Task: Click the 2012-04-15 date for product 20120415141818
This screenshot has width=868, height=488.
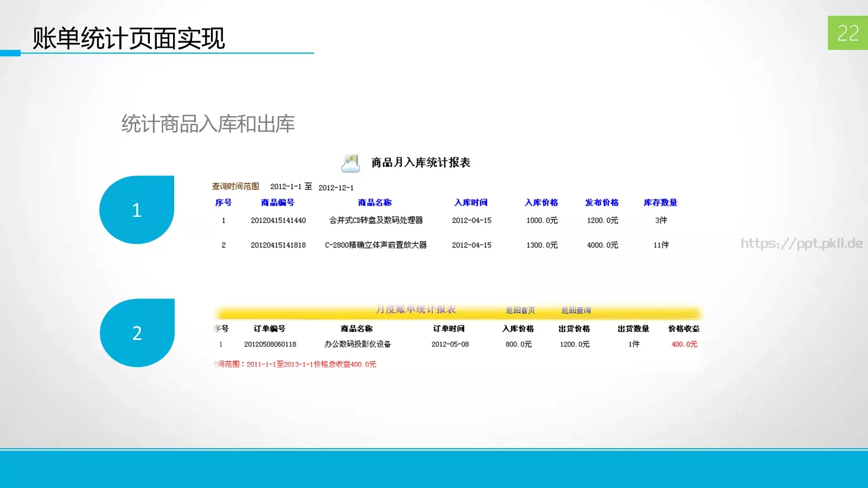Action: (x=471, y=245)
